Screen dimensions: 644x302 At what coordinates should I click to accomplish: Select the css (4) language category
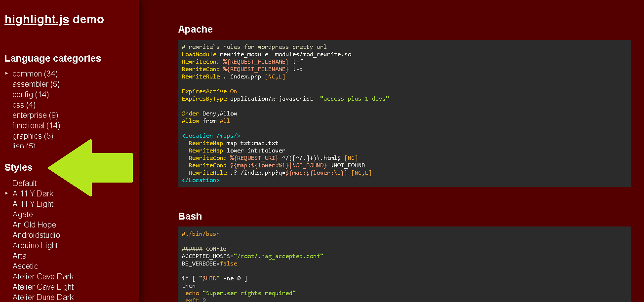coord(24,105)
